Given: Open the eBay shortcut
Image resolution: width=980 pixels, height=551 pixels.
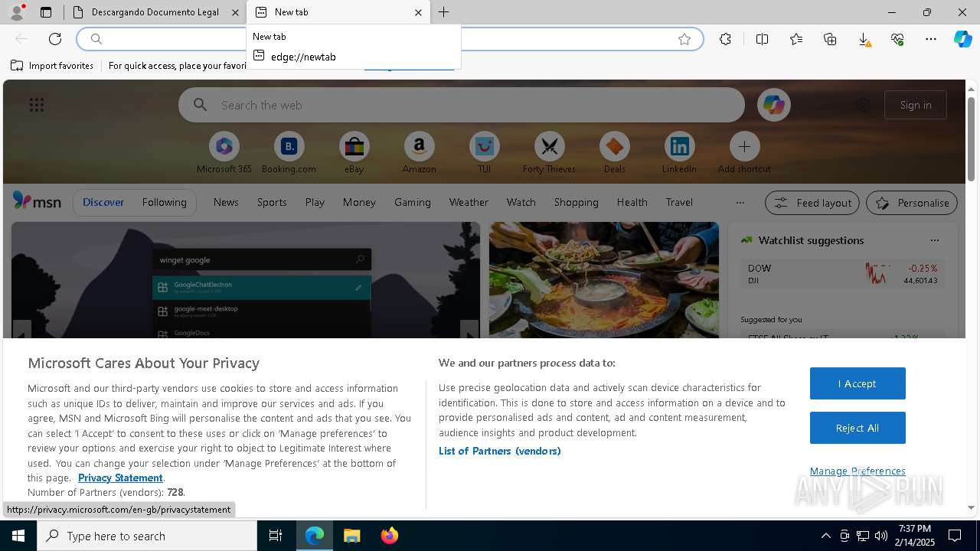Looking at the screenshot, I should click(354, 153).
